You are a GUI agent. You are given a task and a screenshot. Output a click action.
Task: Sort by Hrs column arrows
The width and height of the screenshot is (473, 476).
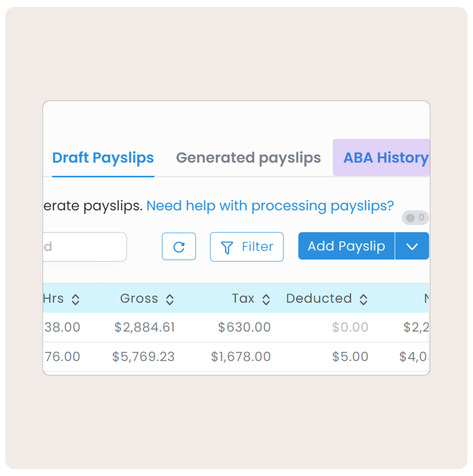[75, 299]
